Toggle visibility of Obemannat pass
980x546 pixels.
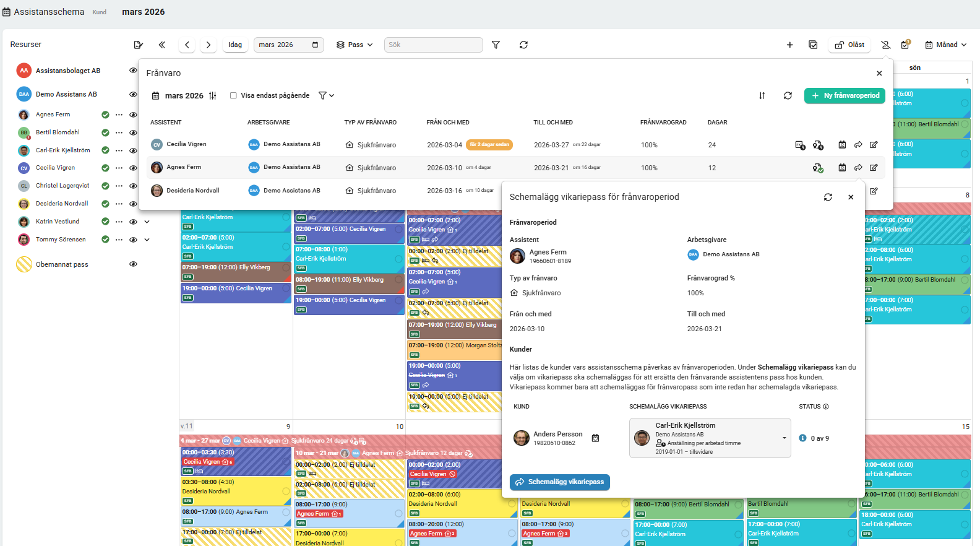133,264
